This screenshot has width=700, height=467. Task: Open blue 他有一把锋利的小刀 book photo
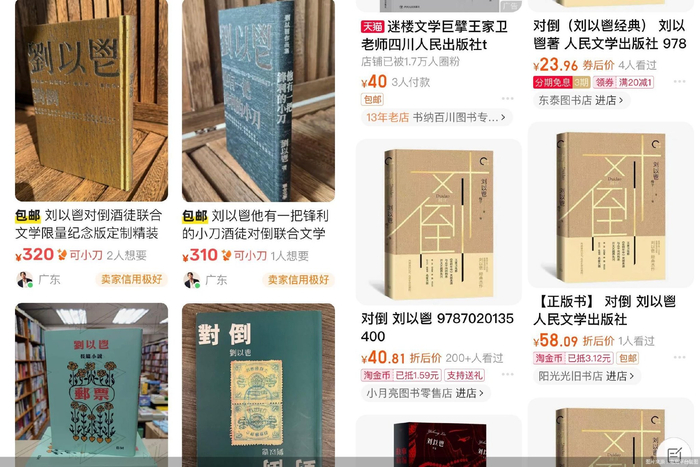click(x=258, y=100)
